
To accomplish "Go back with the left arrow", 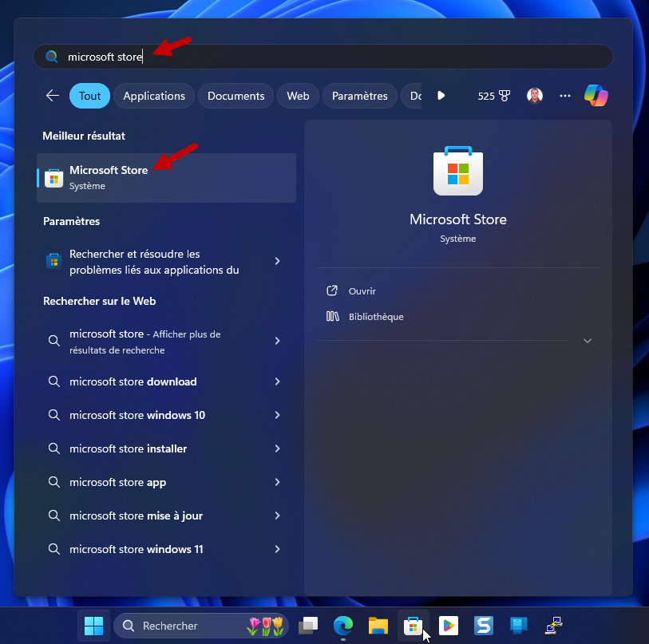I will [53, 96].
